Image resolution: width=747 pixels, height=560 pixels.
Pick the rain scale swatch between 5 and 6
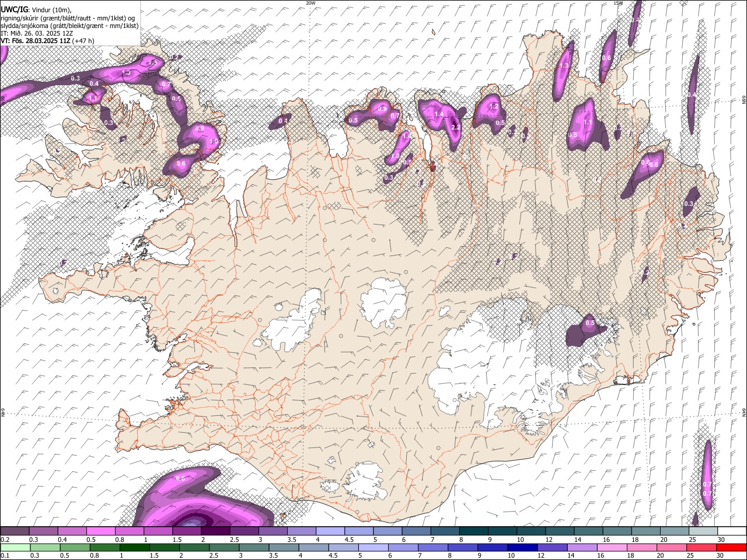(x=373, y=547)
